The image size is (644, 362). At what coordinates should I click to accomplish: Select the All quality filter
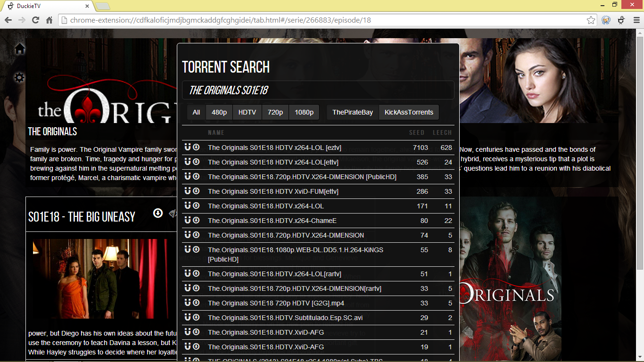[196, 112]
